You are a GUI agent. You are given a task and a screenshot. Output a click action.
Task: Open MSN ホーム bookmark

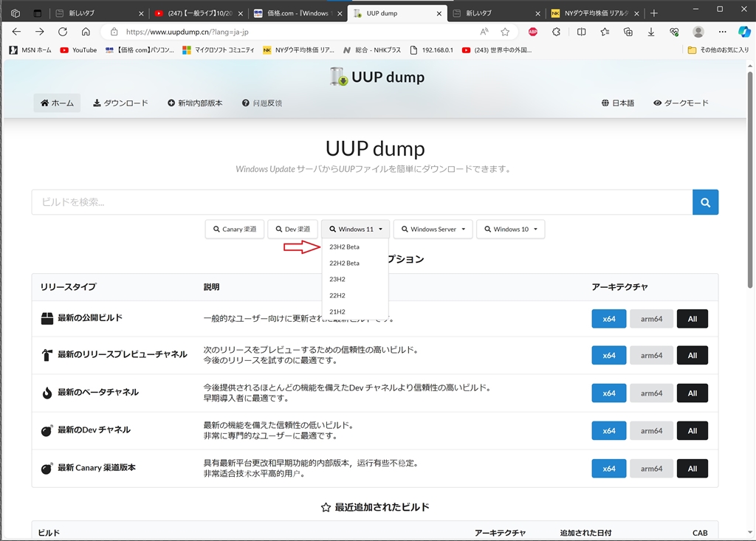(x=30, y=49)
